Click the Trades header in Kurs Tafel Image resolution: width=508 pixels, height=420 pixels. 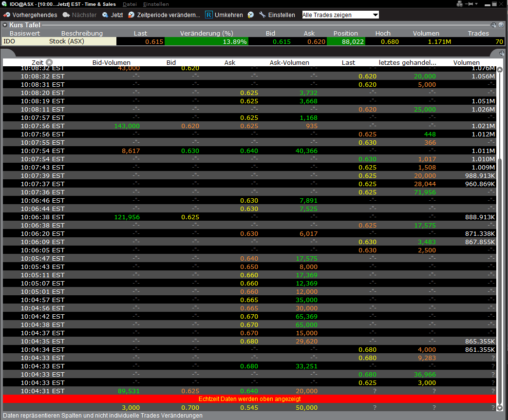pyautogui.click(x=478, y=34)
